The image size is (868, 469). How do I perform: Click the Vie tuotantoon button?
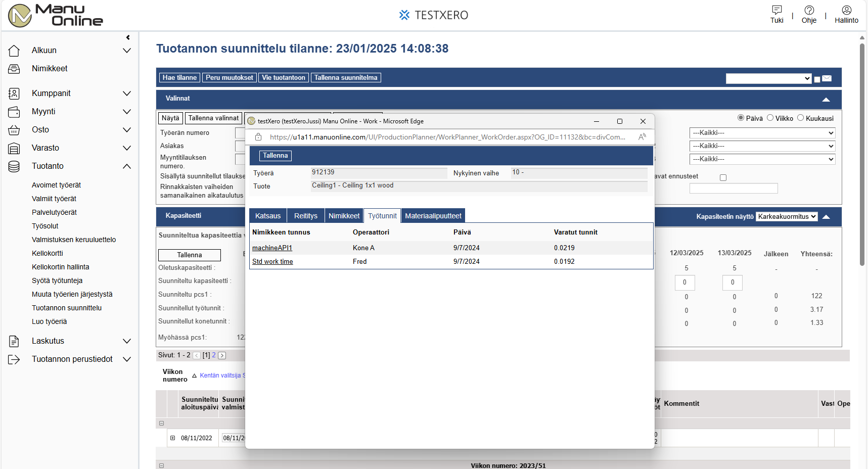pos(284,78)
